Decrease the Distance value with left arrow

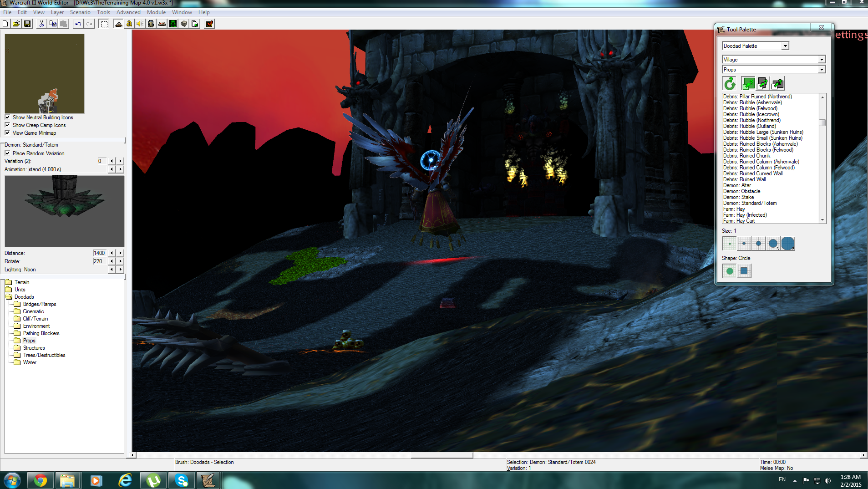click(x=112, y=253)
